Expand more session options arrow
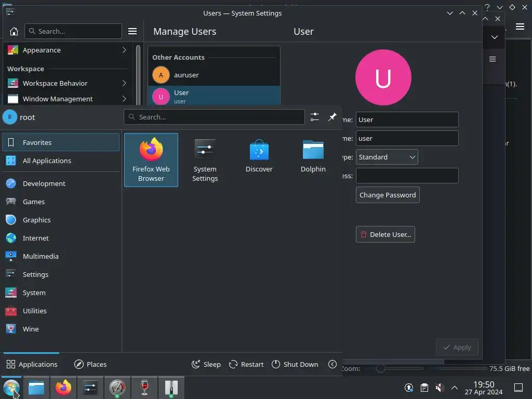Screen dimensions: 532x399 [x=332, y=364]
